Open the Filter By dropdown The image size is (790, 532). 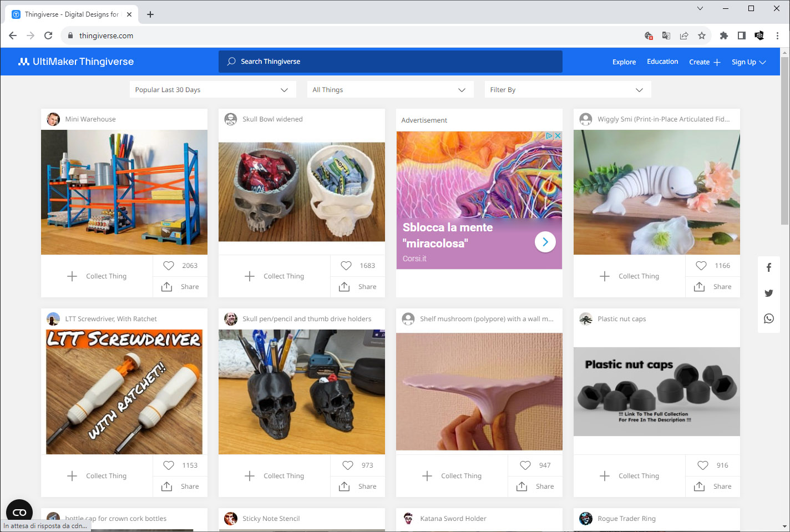[567, 90]
